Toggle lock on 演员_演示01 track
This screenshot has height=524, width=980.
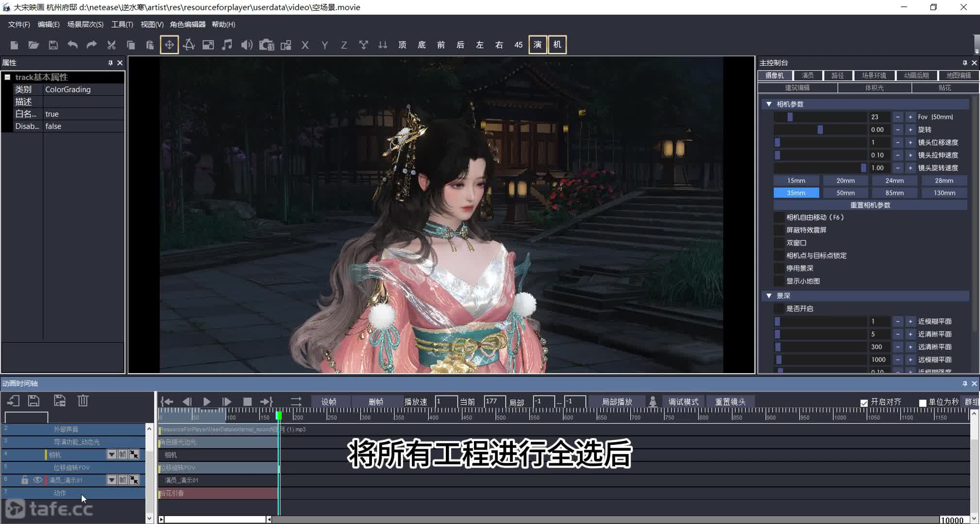coord(24,480)
